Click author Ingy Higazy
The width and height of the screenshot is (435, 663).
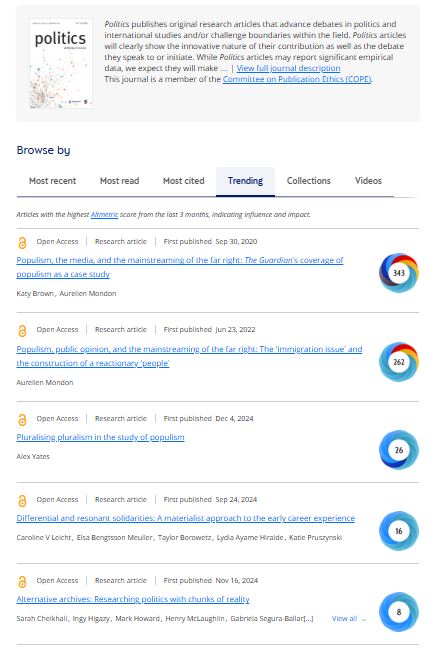(91, 619)
